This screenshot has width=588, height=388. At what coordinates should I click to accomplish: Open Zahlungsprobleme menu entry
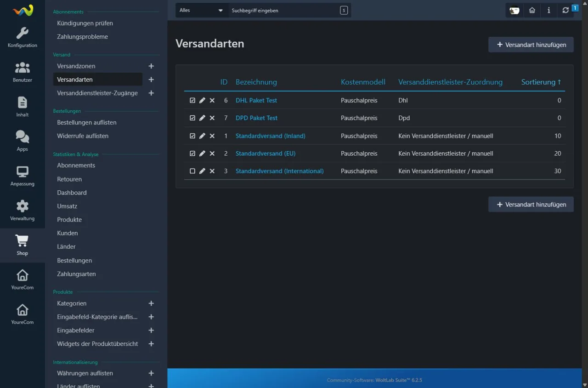click(83, 37)
